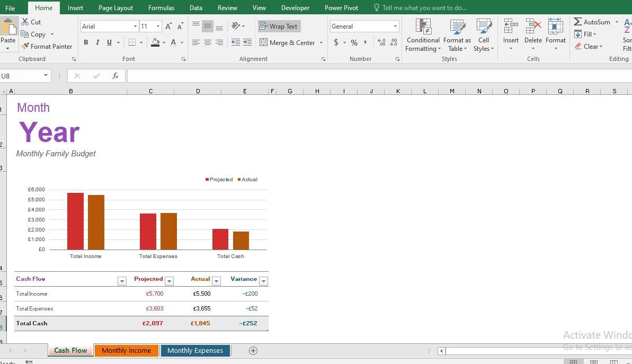The image size is (632, 364).
Task: Open the font name Arial dropdown
Action: pos(135,26)
